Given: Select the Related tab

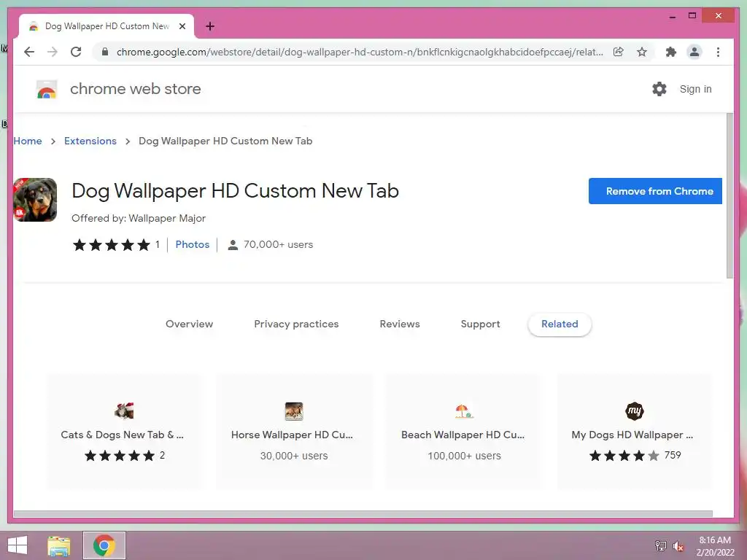Looking at the screenshot, I should (x=560, y=324).
